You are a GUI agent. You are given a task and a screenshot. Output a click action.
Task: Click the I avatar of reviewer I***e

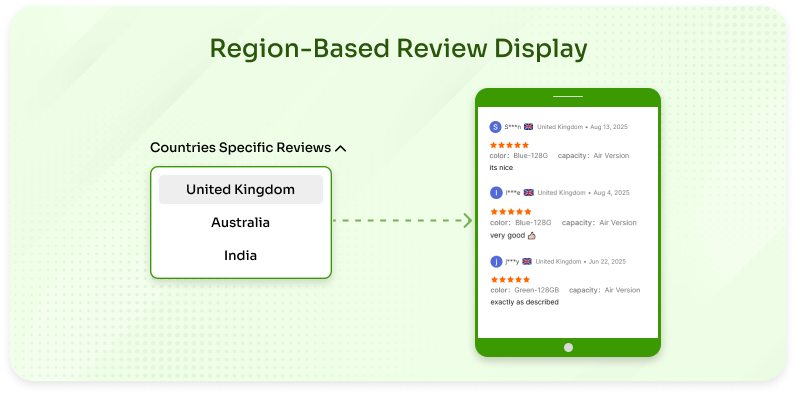tap(496, 193)
